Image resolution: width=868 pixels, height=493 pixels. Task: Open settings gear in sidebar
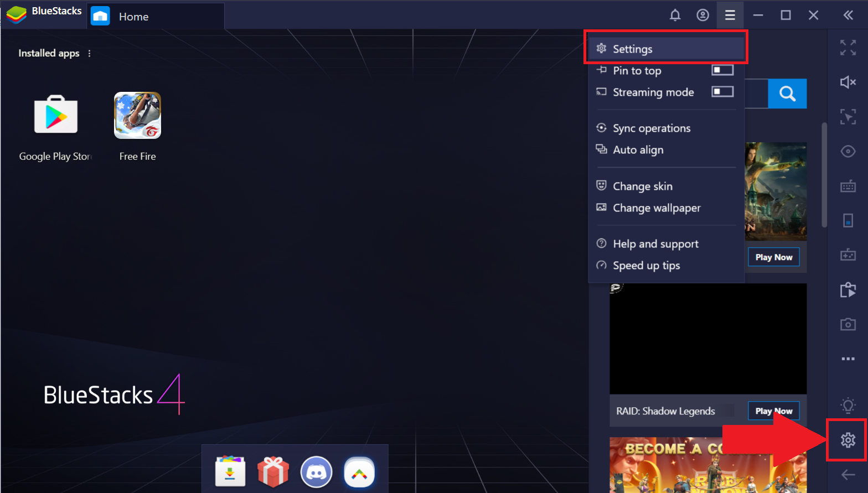point(848,440)
